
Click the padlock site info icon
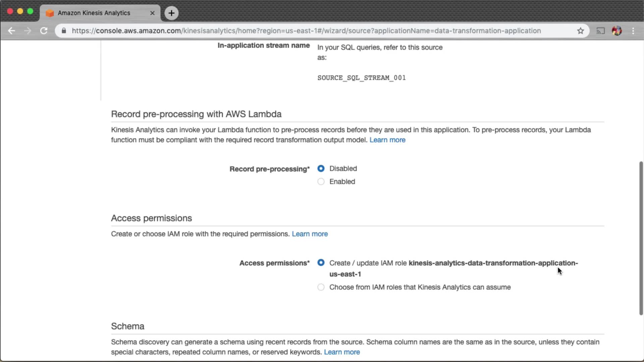64,31
